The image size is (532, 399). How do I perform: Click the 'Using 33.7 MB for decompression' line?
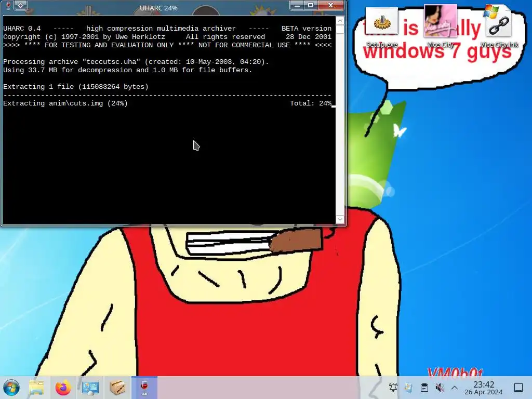coord(128,70)
